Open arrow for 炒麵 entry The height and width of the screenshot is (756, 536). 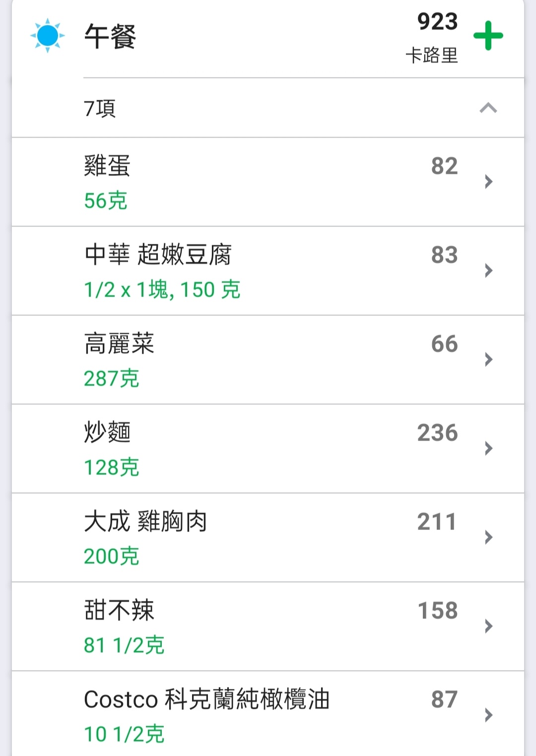point(488,448)
